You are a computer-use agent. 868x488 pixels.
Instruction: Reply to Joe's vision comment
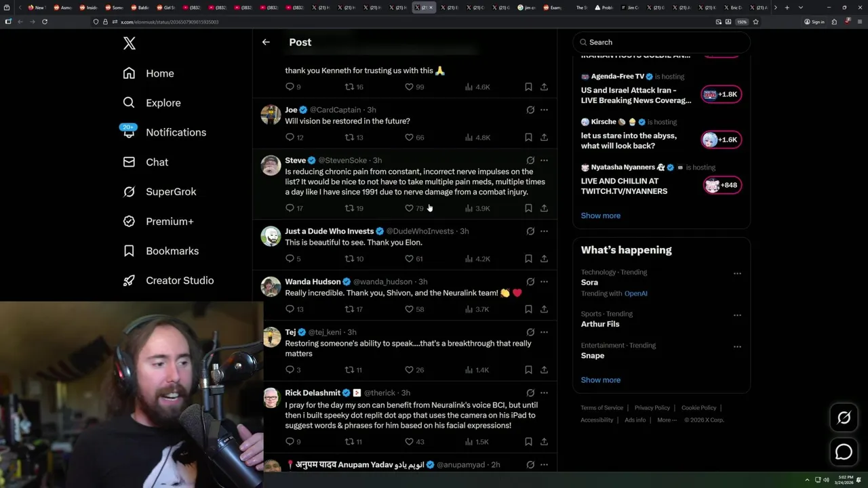294,138
